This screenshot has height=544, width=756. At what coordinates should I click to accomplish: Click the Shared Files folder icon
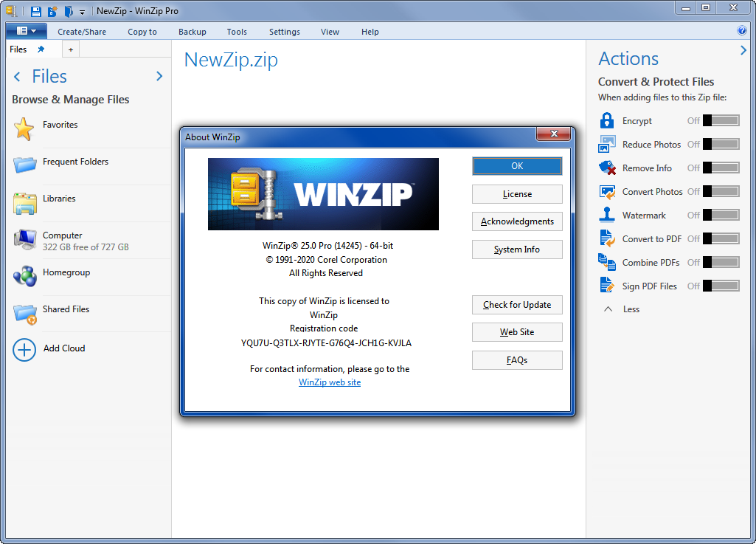pos(25,314)
